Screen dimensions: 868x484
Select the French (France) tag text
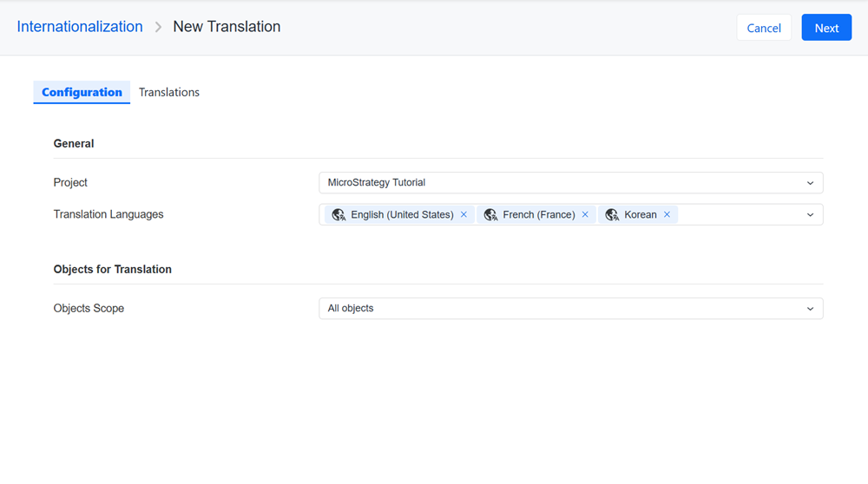[x=539, y=214]
